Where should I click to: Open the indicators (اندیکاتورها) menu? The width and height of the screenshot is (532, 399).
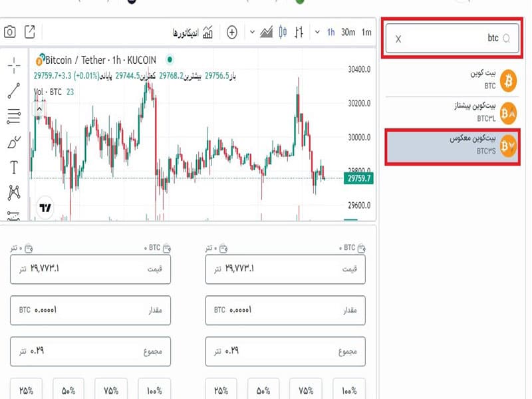[193, 33]
